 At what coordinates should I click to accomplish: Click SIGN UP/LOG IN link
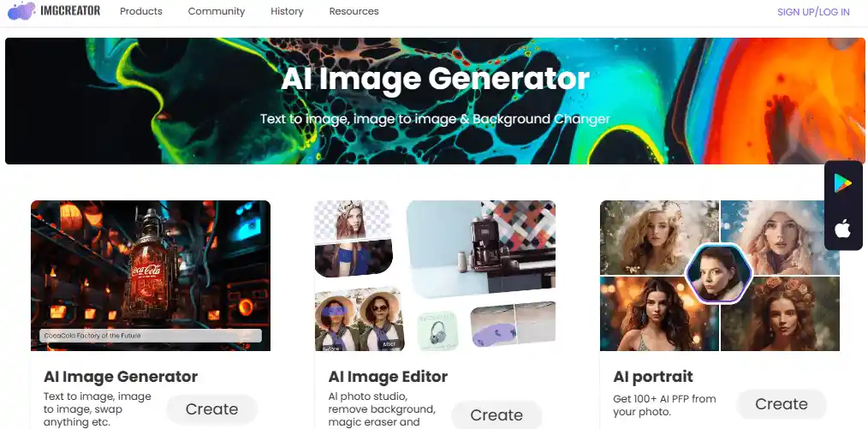click(x=813, y=12)
